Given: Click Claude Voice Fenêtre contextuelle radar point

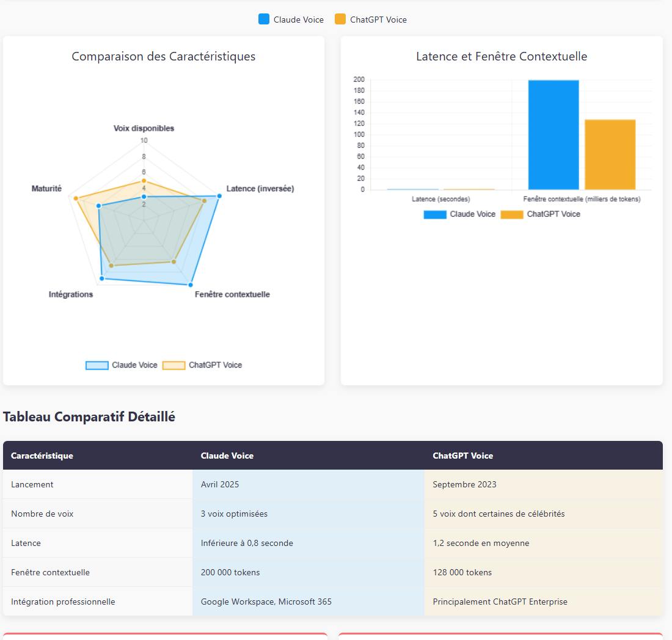Looking at the screenshot, I should (x=190, y=285).
